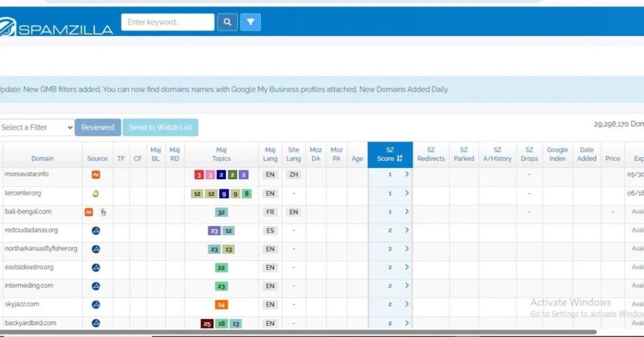Viewport: 644px width, 337px height.
Task: Click the source icon for moreavatar.info
Action: point(96,174)
